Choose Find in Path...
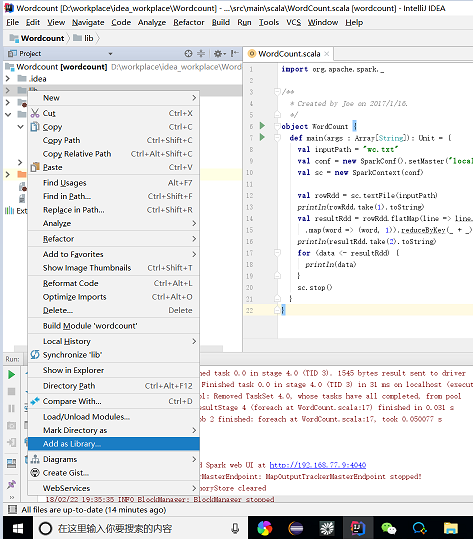The height and width of the screenshot is (539, 473). click(x=114, y=196)
